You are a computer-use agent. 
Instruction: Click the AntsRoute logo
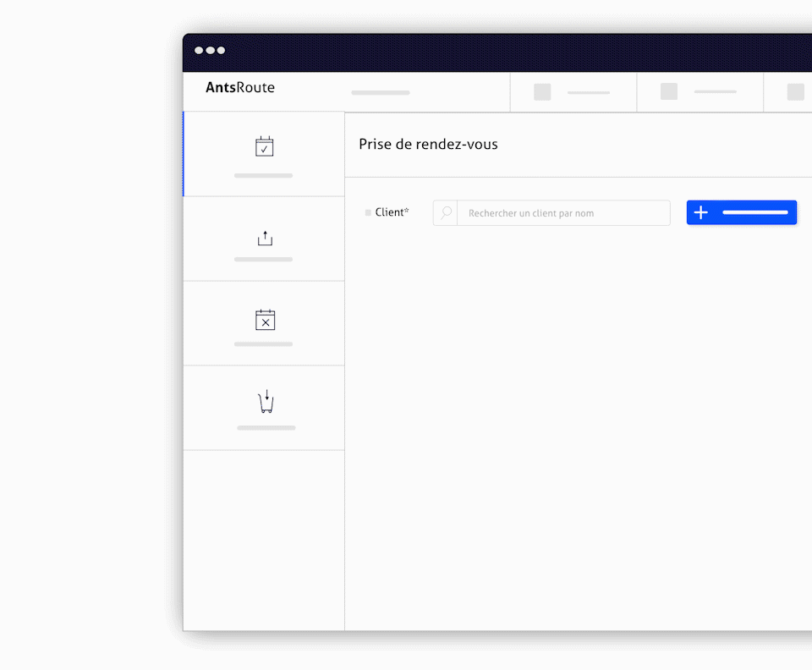pyautogui.click(x=240, y=87)
